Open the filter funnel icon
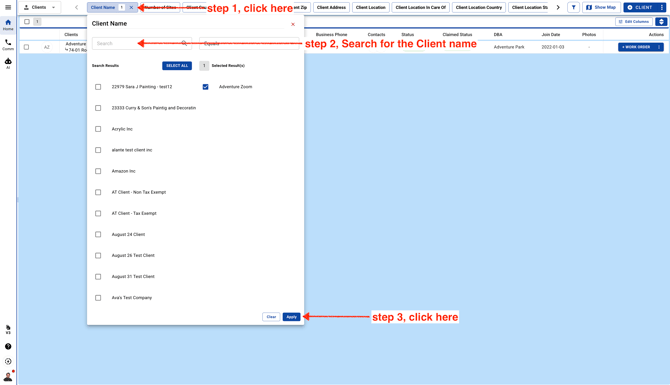The width and height of the screenshot is (670, 385). click(x=573, y=7)
